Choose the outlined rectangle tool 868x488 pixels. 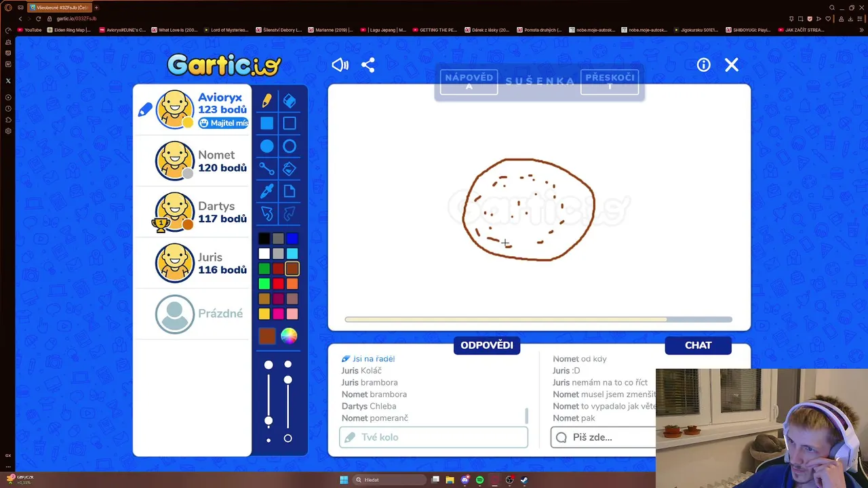(290, 123)
